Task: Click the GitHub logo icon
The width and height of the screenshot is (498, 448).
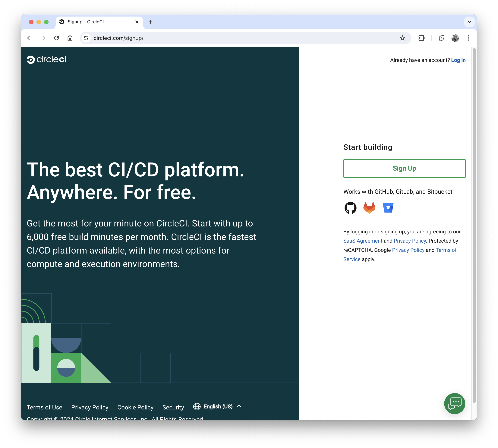Action: coord(350,208)
